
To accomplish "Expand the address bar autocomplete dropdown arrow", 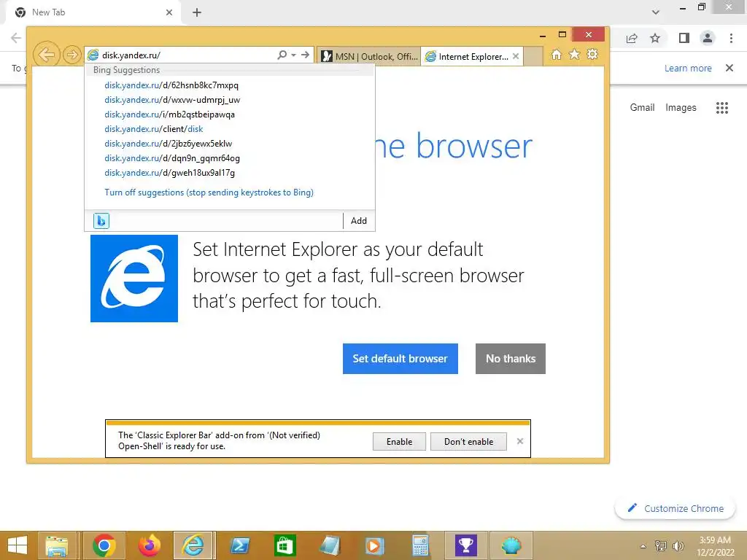I will [293, 55].
